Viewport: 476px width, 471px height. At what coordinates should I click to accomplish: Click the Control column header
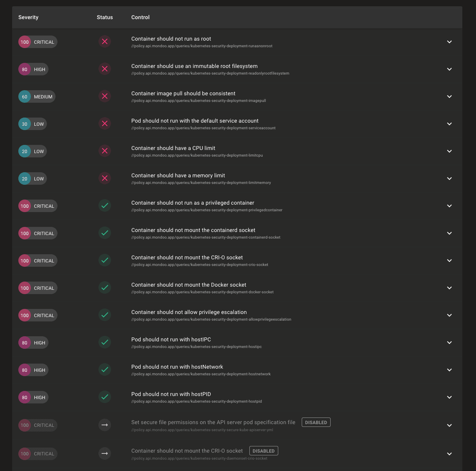tap(140, 17)
